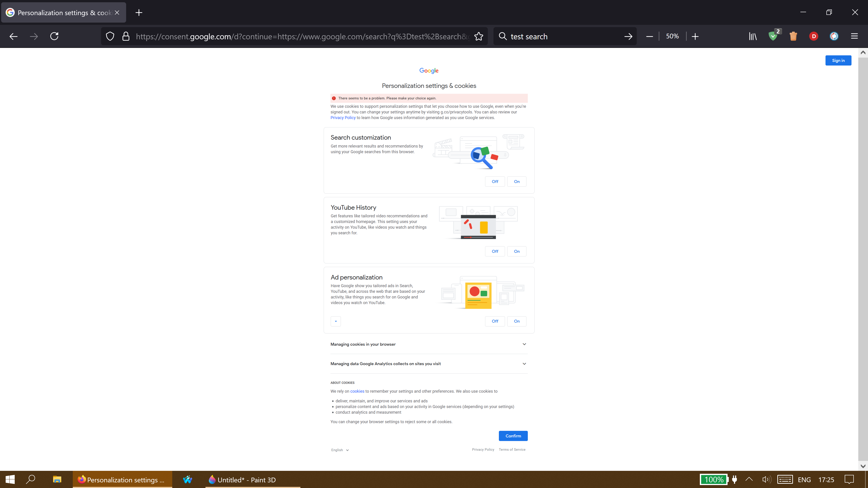View site security padlock info
This screenshot has width=868, height=488.
[126, 36]
